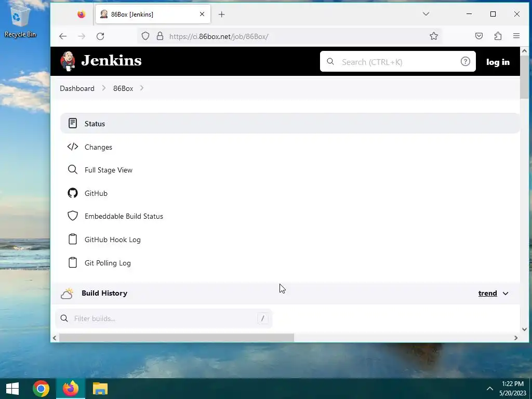Viewport: 532px width, 399px height.
Task: Click the Jenkins butler logo
Action: click(x=68, y=61)
